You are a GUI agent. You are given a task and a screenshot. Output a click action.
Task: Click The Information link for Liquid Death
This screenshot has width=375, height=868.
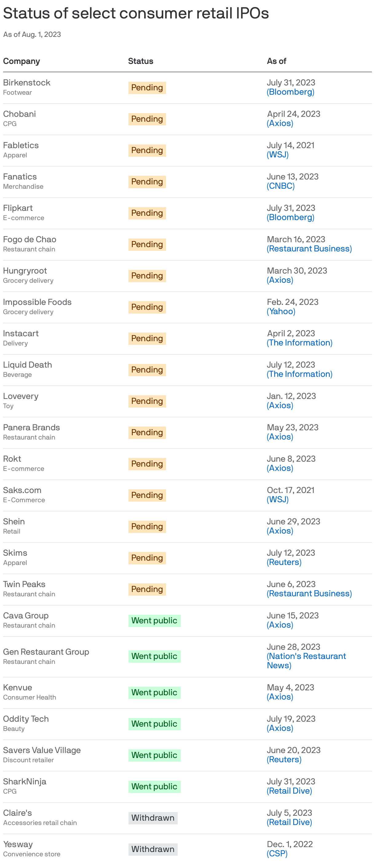click(x=299, y=374)
